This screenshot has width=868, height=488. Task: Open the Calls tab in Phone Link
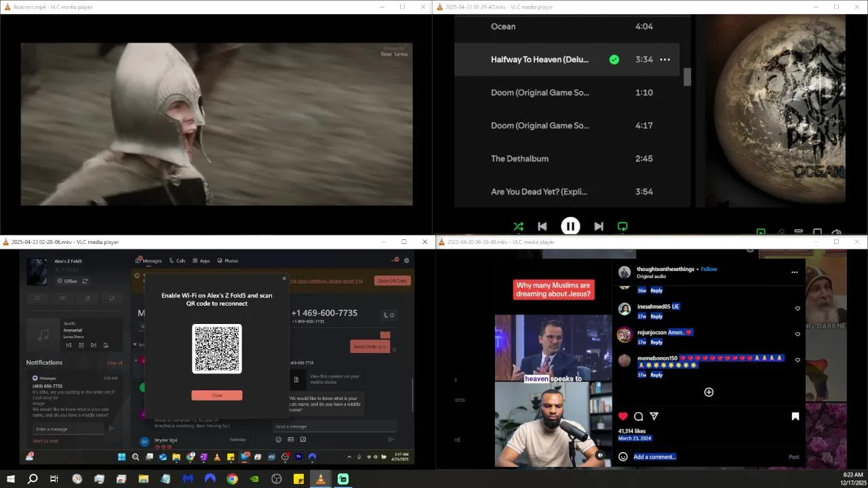[177, 261]
